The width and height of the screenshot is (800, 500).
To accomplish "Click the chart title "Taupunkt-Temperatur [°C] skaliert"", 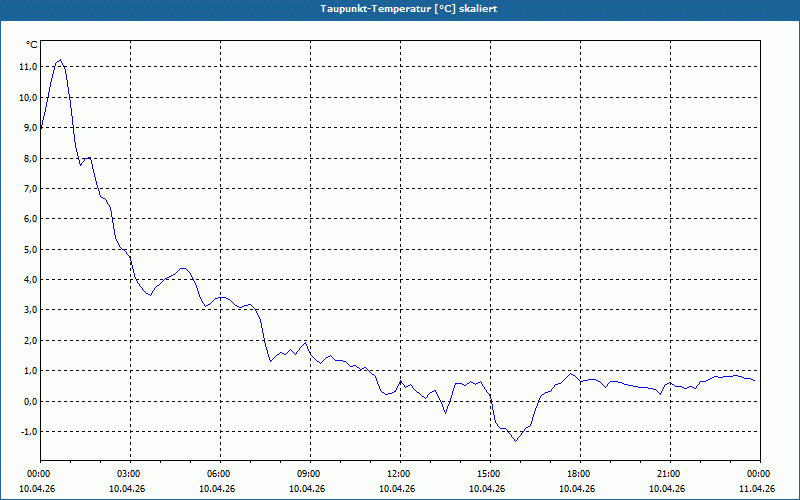I will [409, 9].
